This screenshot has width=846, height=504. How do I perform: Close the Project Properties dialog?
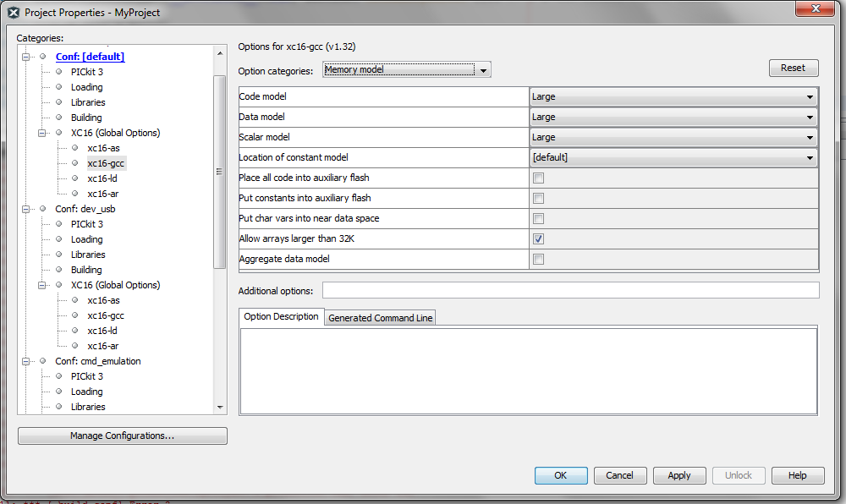pyautogui.click(x=816, y=8)
